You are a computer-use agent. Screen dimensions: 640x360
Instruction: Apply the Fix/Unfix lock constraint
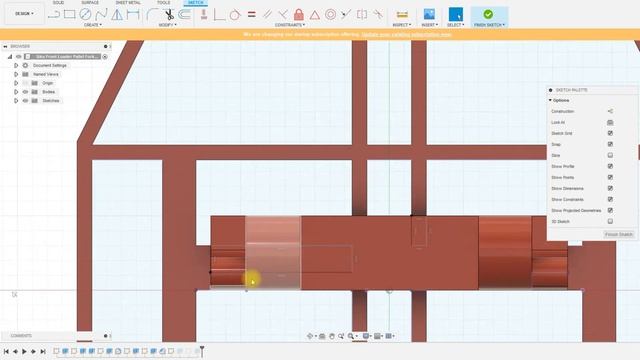(299, 15)
